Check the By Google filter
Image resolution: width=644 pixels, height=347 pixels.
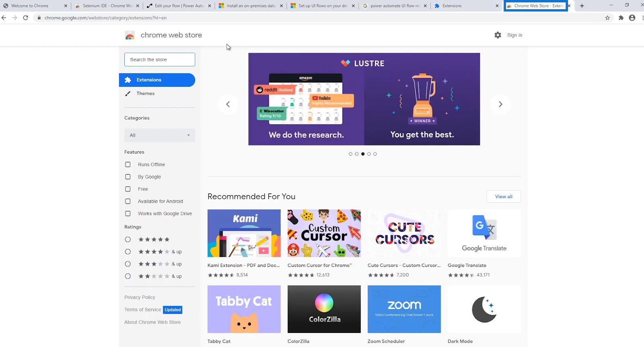click(128, 177)
